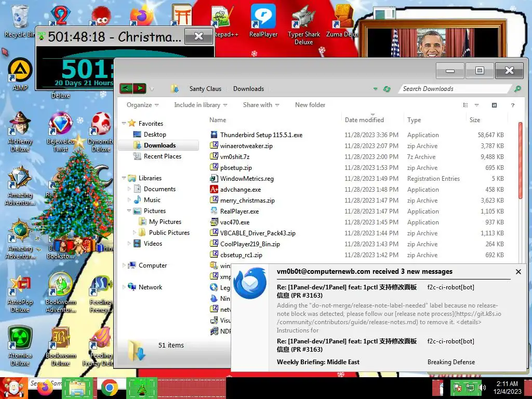Click New folder button
The image size is (532, 399).
pos(310,105)
